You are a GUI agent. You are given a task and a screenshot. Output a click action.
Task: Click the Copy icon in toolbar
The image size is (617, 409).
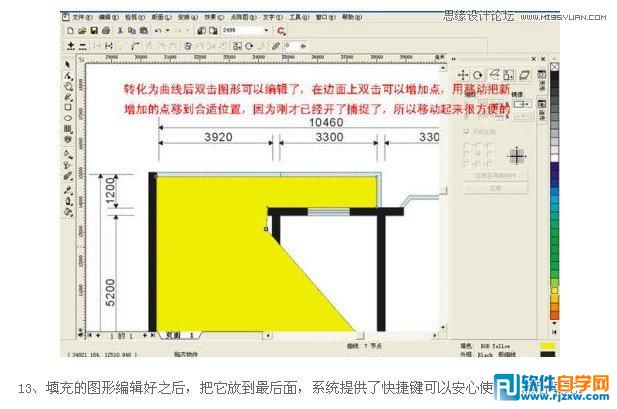132,31
